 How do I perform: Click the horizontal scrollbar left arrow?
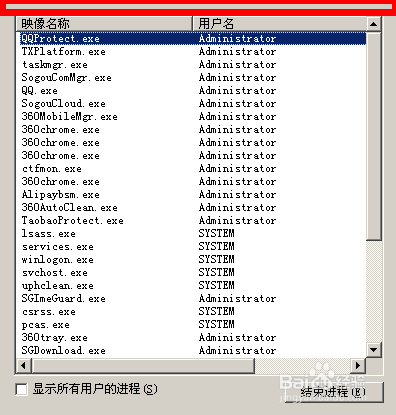(x=23, y=365)
